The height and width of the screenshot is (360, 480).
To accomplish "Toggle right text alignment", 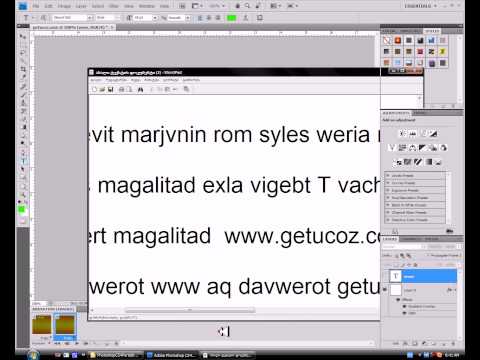I will 218,18.
